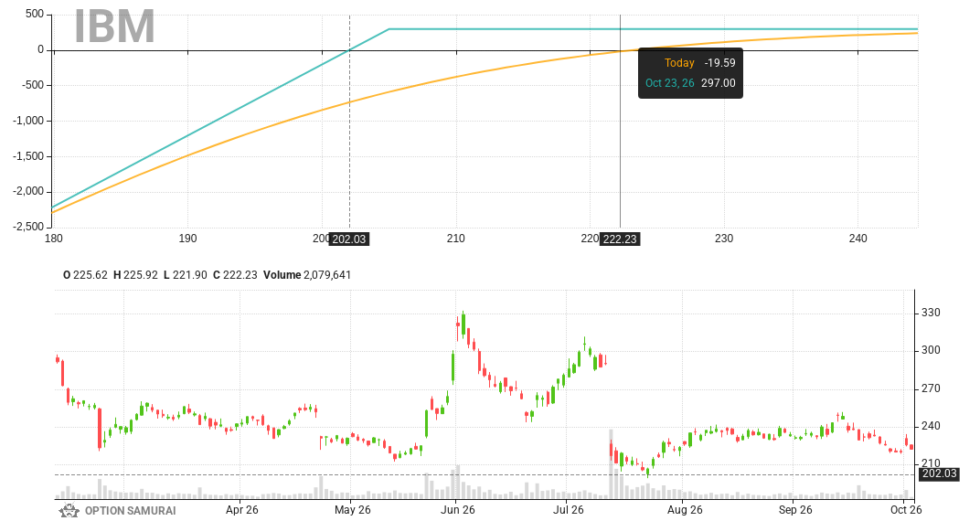
Task: Click the Apr 26 date label
Action: click(x=242, y=510)
